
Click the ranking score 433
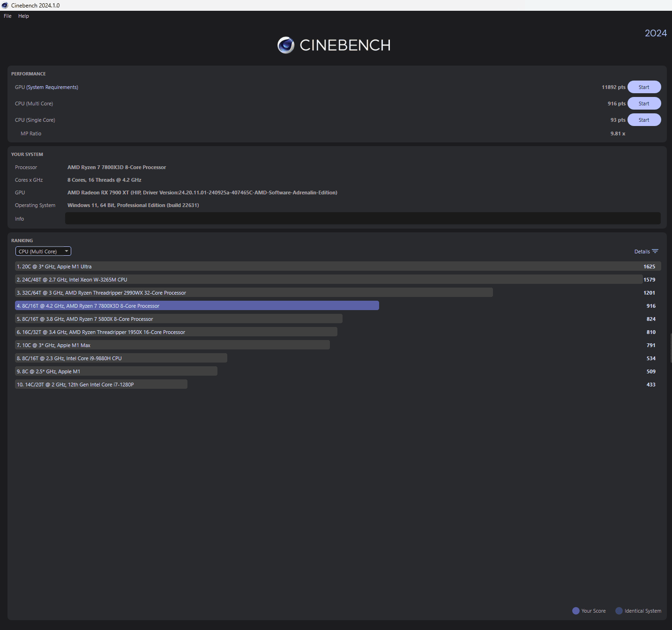(651, 385)
